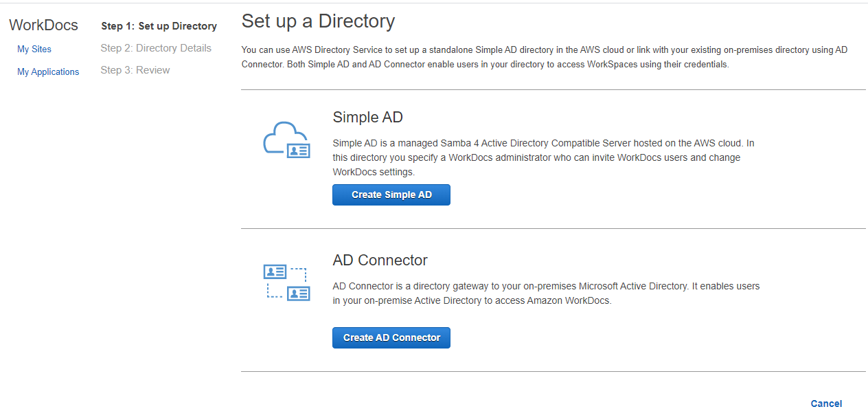Click the Simple AD cloud directory icon

coord(287,140)
